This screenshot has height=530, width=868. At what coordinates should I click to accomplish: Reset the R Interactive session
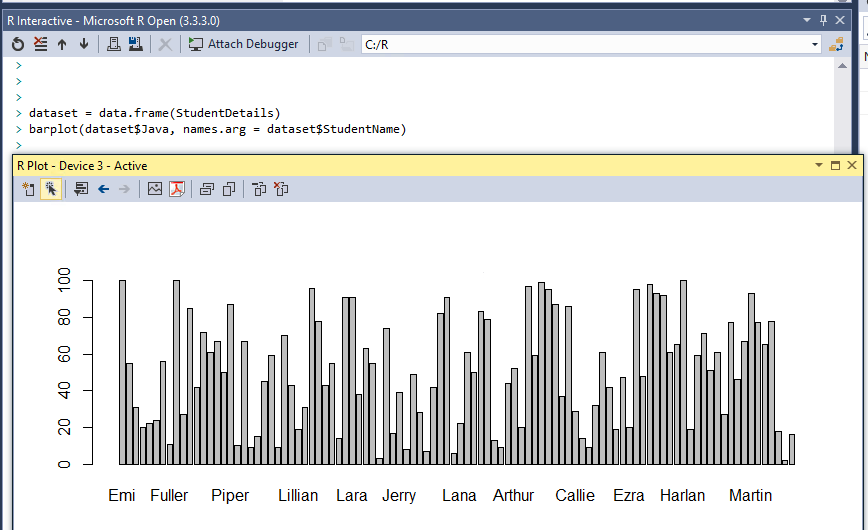18,44
